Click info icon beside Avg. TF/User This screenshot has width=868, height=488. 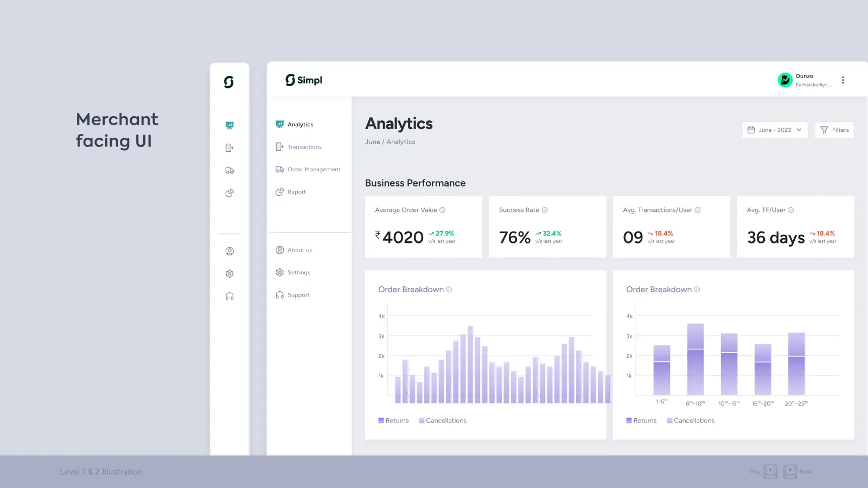791,210
